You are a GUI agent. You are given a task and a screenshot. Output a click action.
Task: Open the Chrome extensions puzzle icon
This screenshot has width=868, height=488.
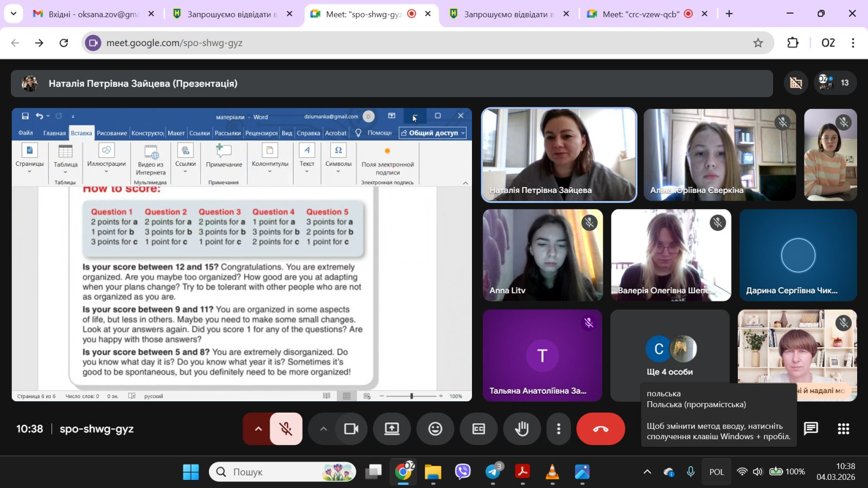793,43
